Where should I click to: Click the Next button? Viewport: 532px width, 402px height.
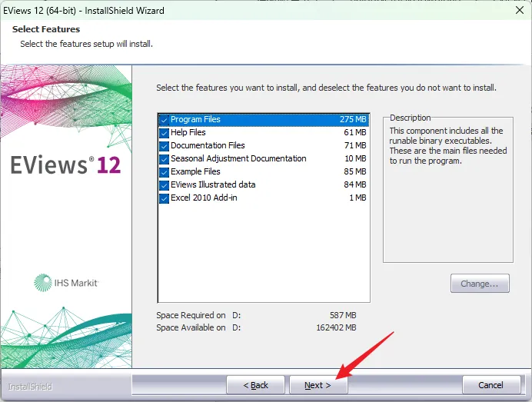318,385
